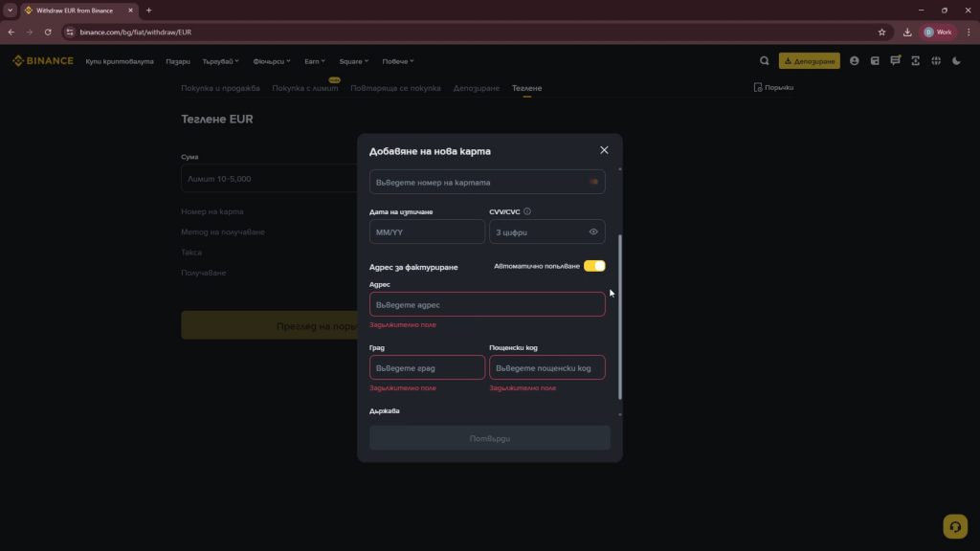
Task: Open the user profile icon
Action: pos(854,60)
